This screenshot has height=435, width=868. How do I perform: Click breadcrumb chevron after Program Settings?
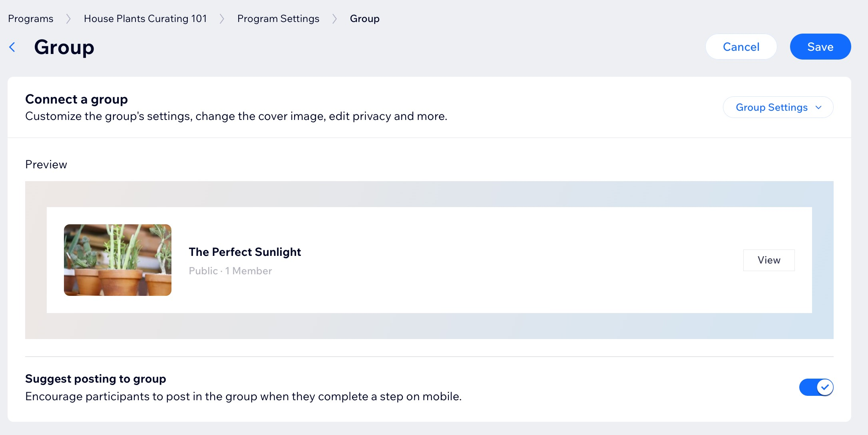pyautogui.click(x=334, y=19)
